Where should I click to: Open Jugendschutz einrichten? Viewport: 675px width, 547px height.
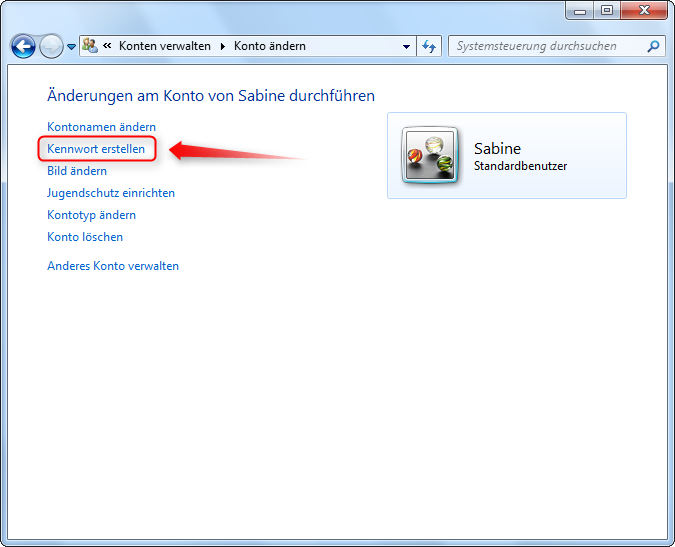pyautogui.click(x=111, y=193)
